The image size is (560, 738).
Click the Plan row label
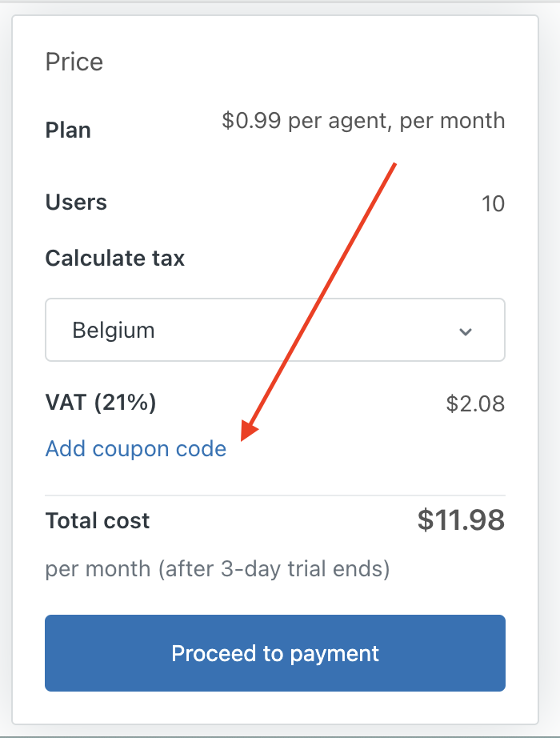coord(68,130)
